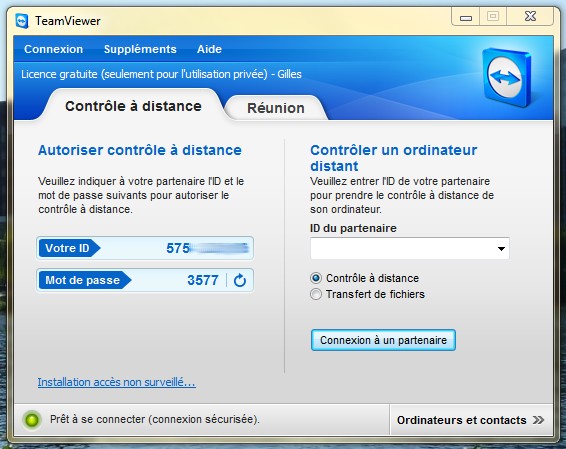Open the Connexion menu
The width and height of the screenshot is (566, 449).
point(53,49)
